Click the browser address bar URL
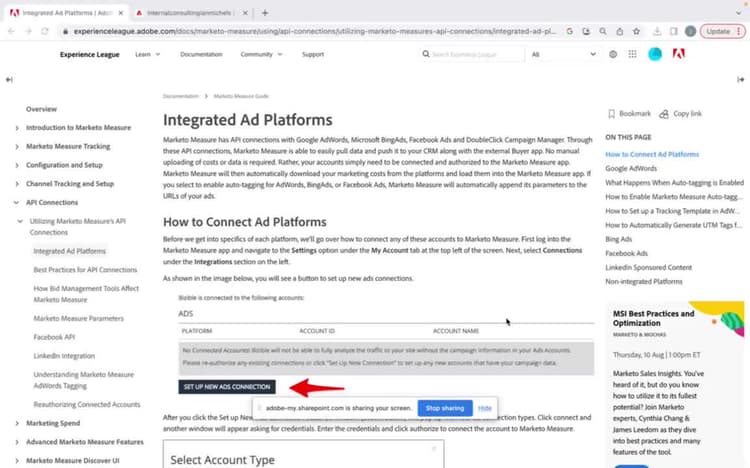The width and height of the screenshot is (750, 468). tap(314, 31)
